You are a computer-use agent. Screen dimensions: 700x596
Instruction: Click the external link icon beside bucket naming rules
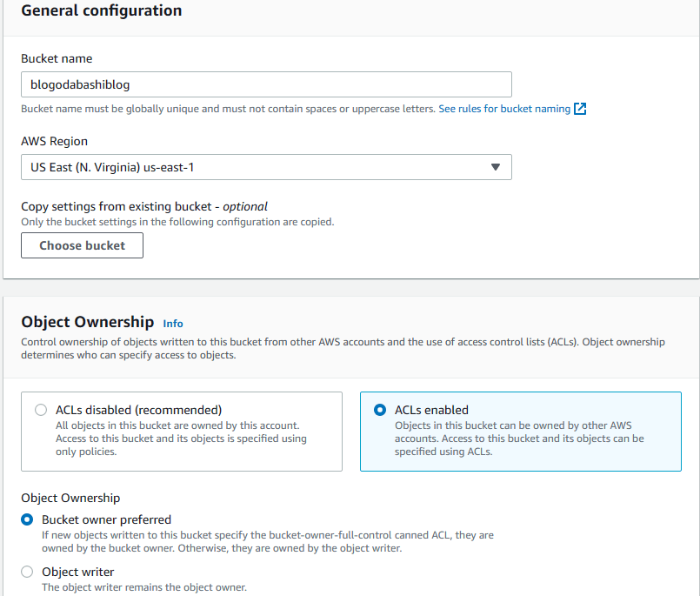(x=580, y=109)
